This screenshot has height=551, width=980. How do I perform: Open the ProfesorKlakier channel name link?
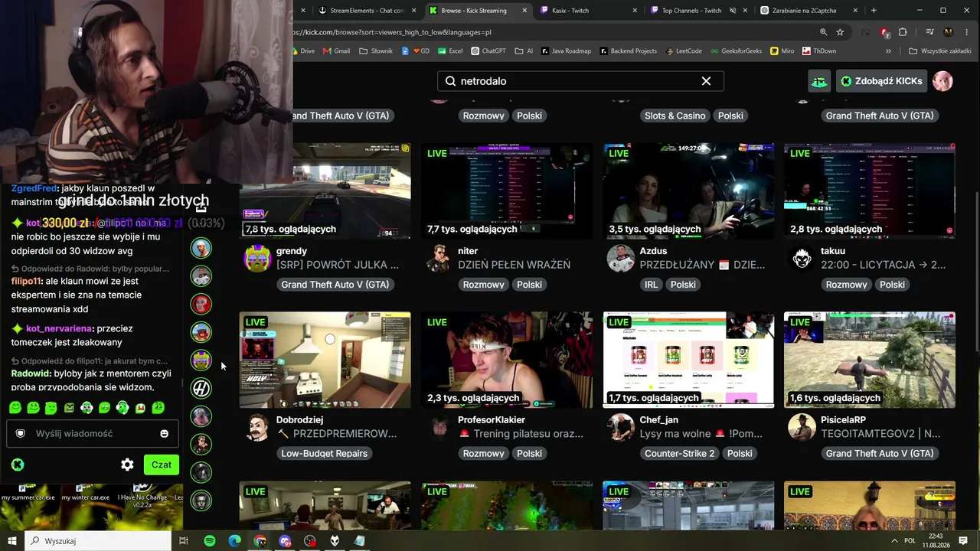coord(492,420)
